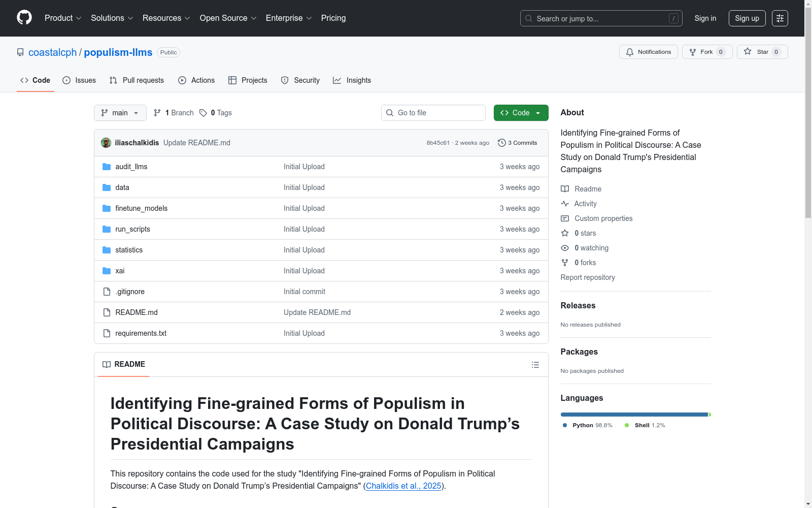Image resolution: width=812 pixels, height=508 pixels.
Task: Click the bell icon in Notifications button
Action: point(630,52)
